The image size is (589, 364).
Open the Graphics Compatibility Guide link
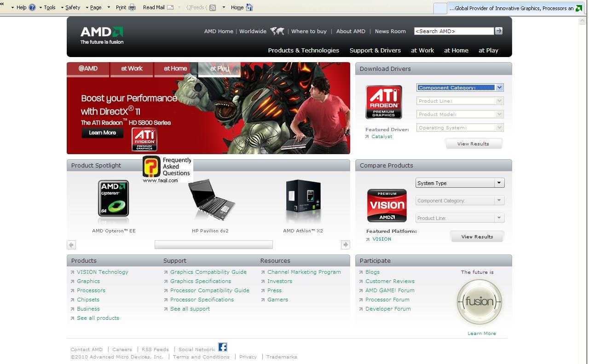208,272
